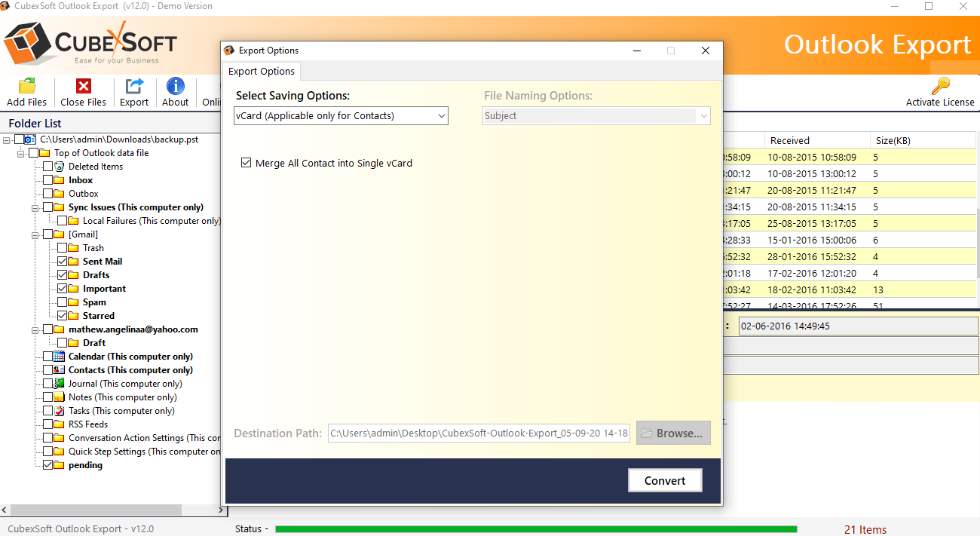Viewport: 980px width, 536px height.
Task: Select the Drafts folder under [Gmail]
Action: pos(96,275)
